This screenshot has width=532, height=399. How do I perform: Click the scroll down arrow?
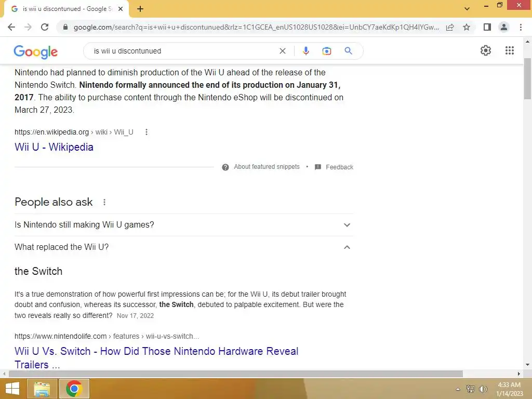527,365
